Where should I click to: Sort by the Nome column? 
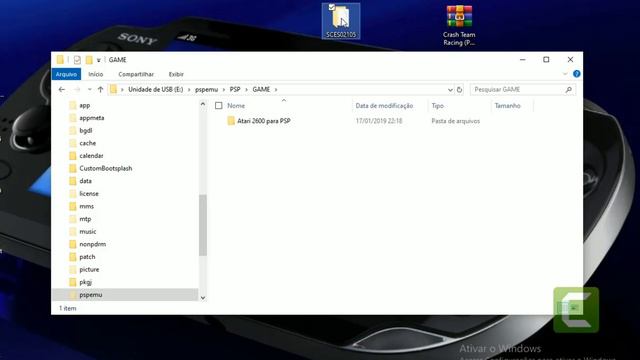pos(236,106)
